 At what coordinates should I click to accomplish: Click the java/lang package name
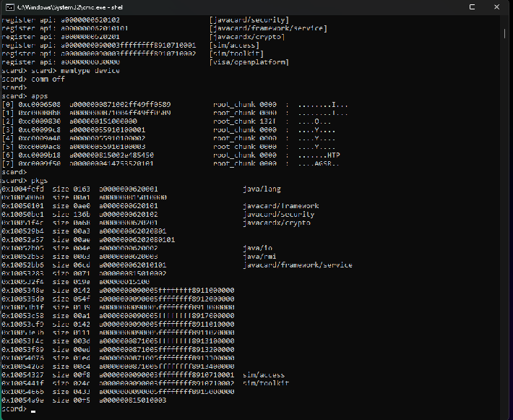click(262, 189)
